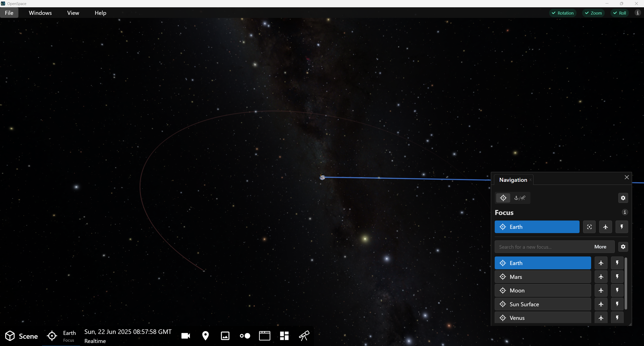Screen dimensions: 644x346
Task: Fly to Mars using the airplane icon
Action: point(601,277)
